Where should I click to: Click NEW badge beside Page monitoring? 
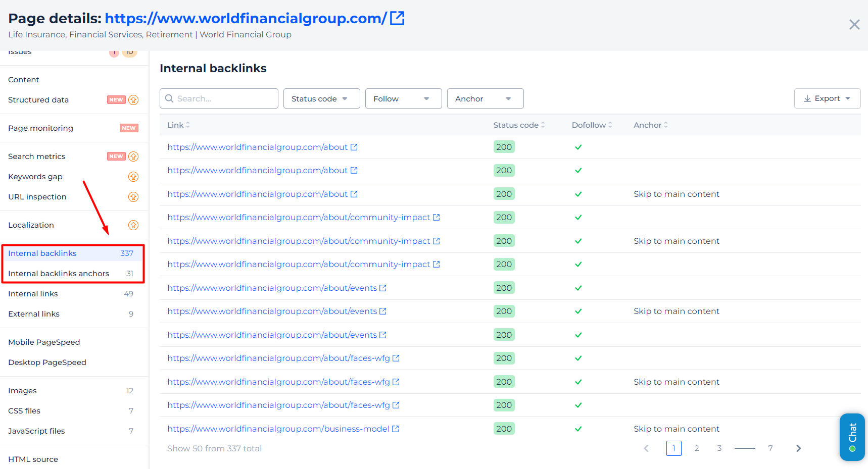click(x=129, y=128)
